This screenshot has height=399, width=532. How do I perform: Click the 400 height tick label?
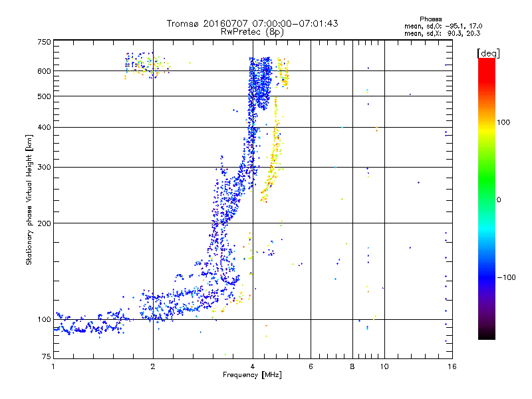[44, 127]
